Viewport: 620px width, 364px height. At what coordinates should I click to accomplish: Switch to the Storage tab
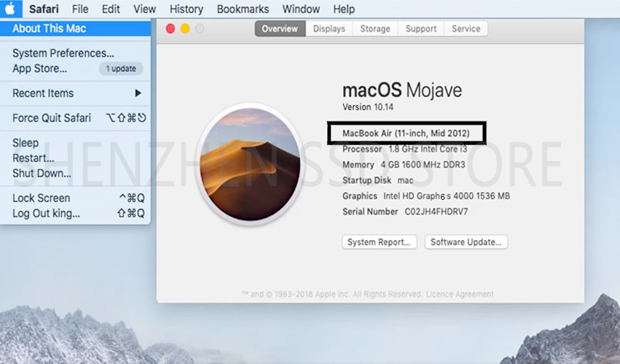[375, 29]
